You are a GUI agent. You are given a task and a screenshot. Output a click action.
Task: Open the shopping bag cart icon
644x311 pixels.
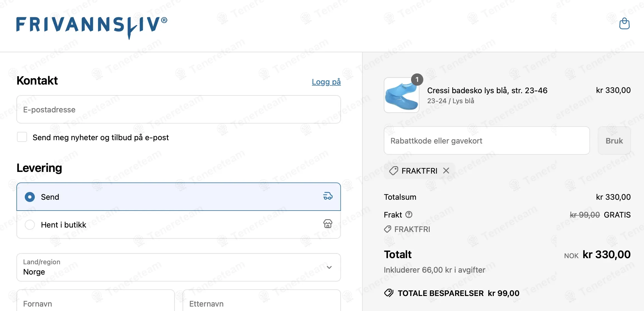pyautogui.click(x=624, y=24)
